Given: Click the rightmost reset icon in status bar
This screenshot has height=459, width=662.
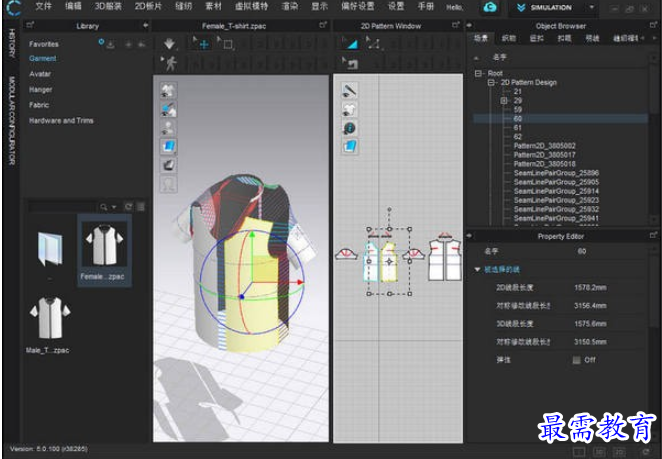Looking at the screenshot, I should 646,452.
